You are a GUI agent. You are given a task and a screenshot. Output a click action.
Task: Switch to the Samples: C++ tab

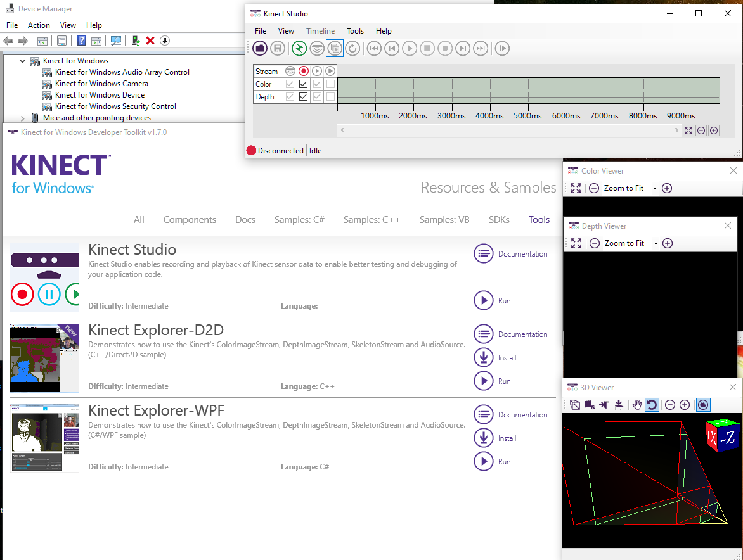click(x=372, y=220)
